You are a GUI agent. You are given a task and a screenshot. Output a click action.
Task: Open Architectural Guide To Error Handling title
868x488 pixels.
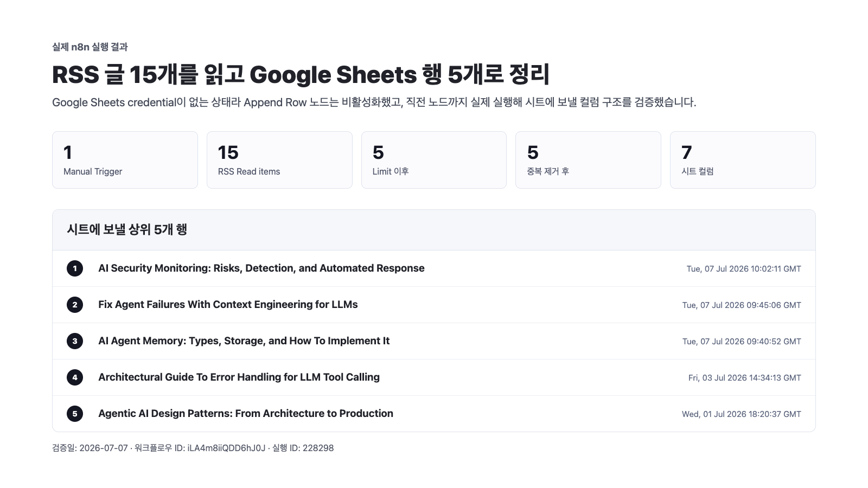[x=239, y=377]
